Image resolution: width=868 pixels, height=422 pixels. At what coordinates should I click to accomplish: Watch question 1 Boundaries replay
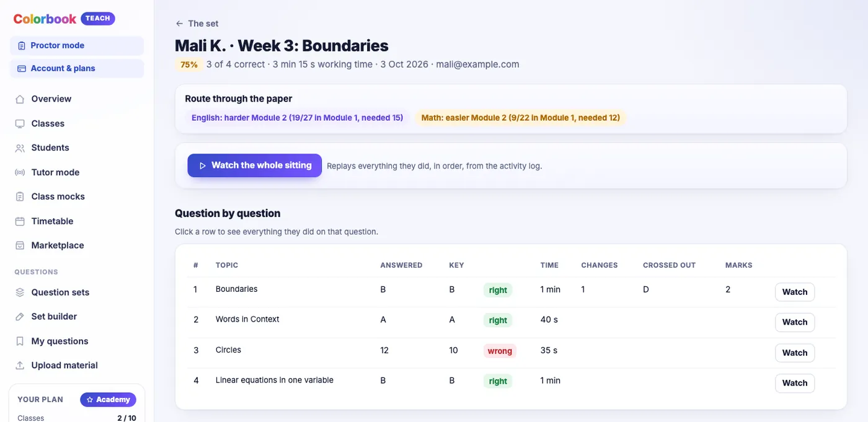tap(794, 292)
